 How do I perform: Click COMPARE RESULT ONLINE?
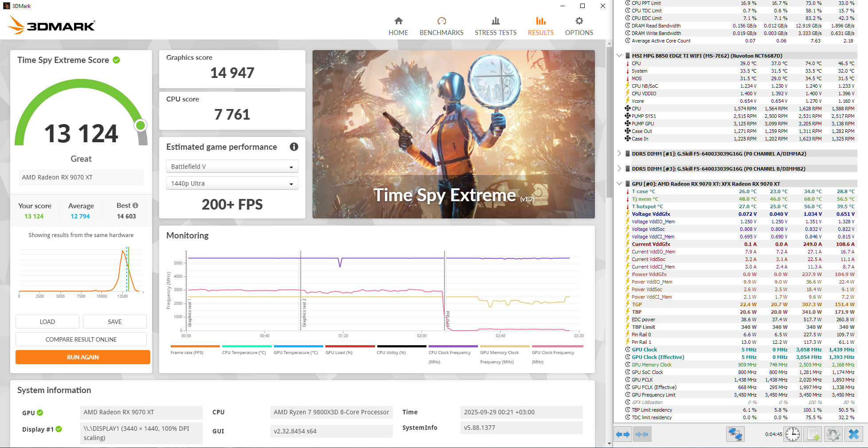click(81, 339)
